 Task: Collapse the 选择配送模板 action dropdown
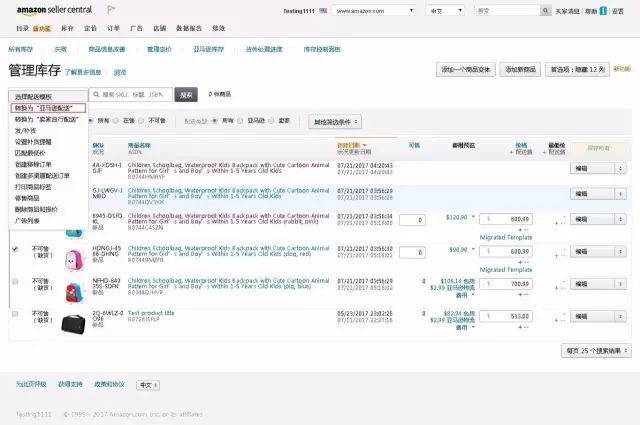[48, 96]
